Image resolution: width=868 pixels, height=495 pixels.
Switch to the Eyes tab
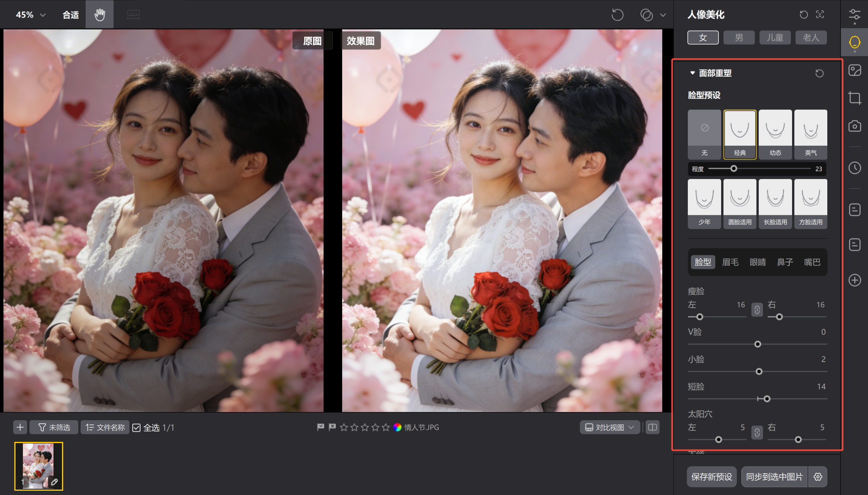(x=758, y=262)
